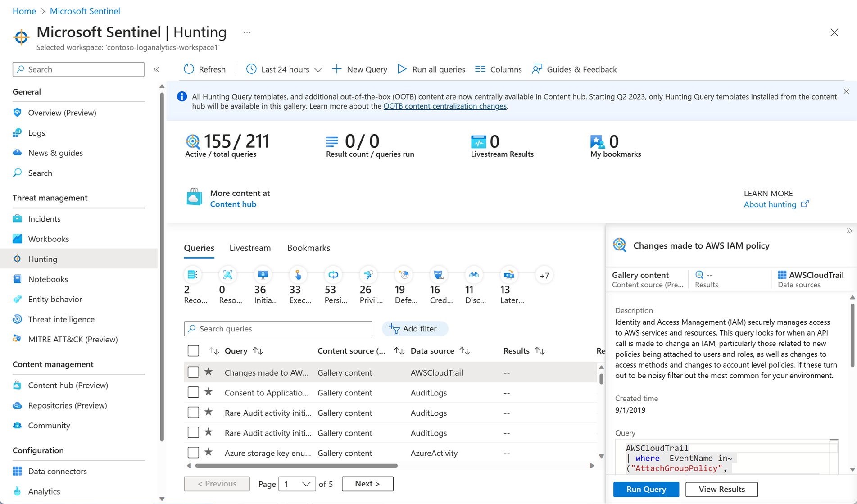Image resolution: width=857 pixels, height=504 pixels.
Task: Sort by Results column
Action: 540,350
